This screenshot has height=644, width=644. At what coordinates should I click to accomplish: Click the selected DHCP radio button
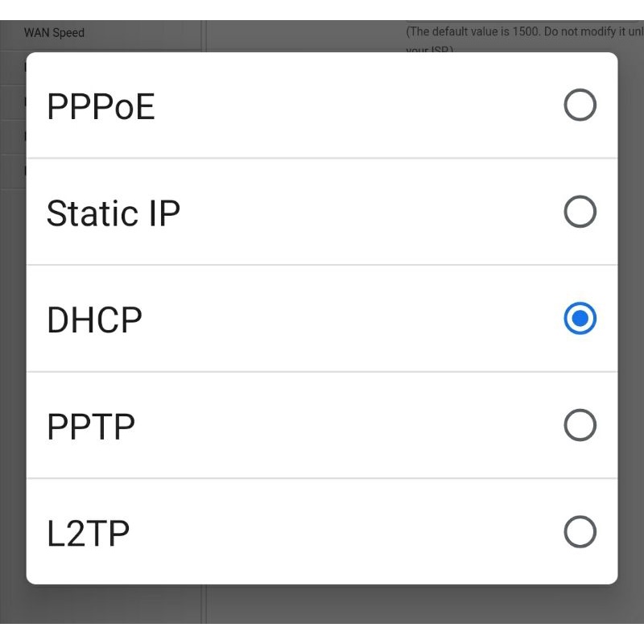pos(580,319)
